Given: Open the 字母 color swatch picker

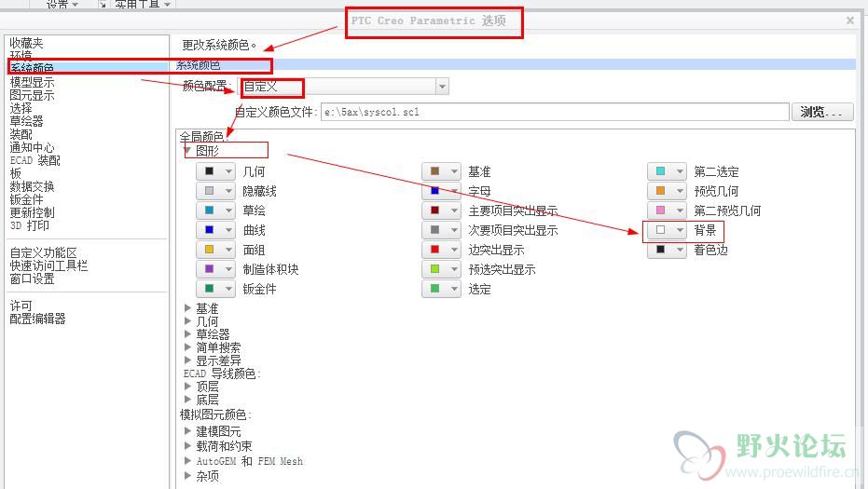Looking at the screenshot, I should (441, 191).
